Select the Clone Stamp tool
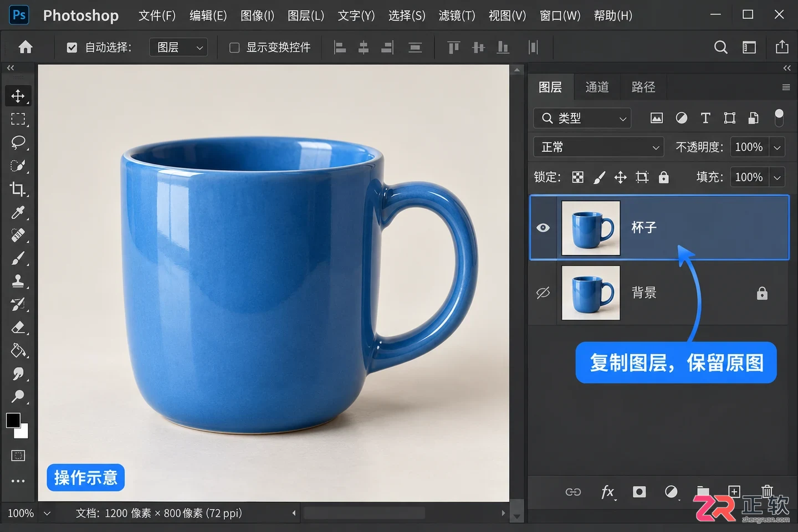The height and width of the screenshot is (532, 798). (18, 282)
